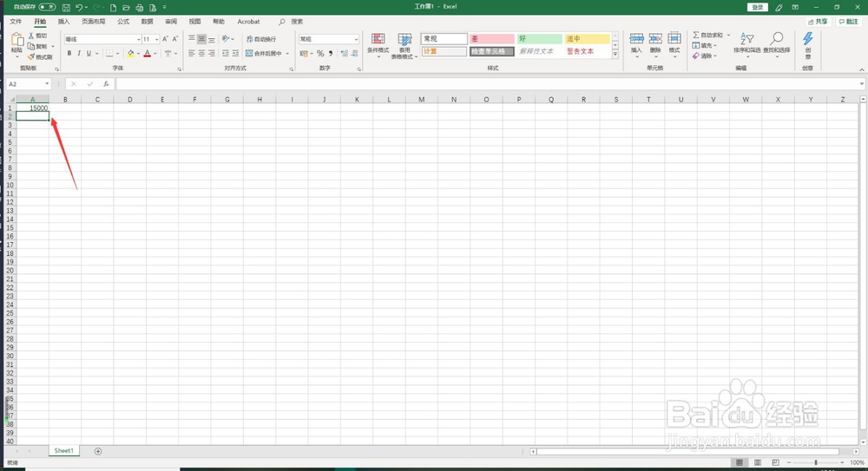This screenshot has height=471, width=868.
Task: Click the Decrease indent icon
Action: click(226, 54)
